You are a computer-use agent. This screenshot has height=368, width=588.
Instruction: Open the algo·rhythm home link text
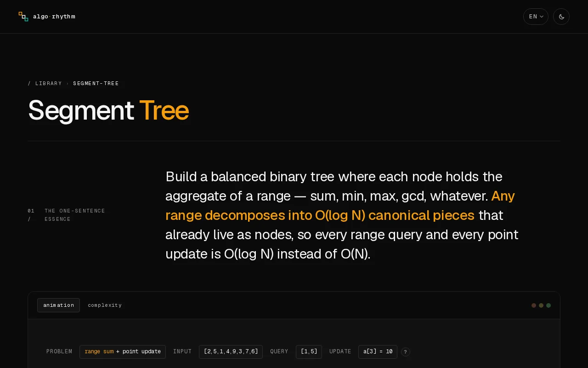pos(54,17)
